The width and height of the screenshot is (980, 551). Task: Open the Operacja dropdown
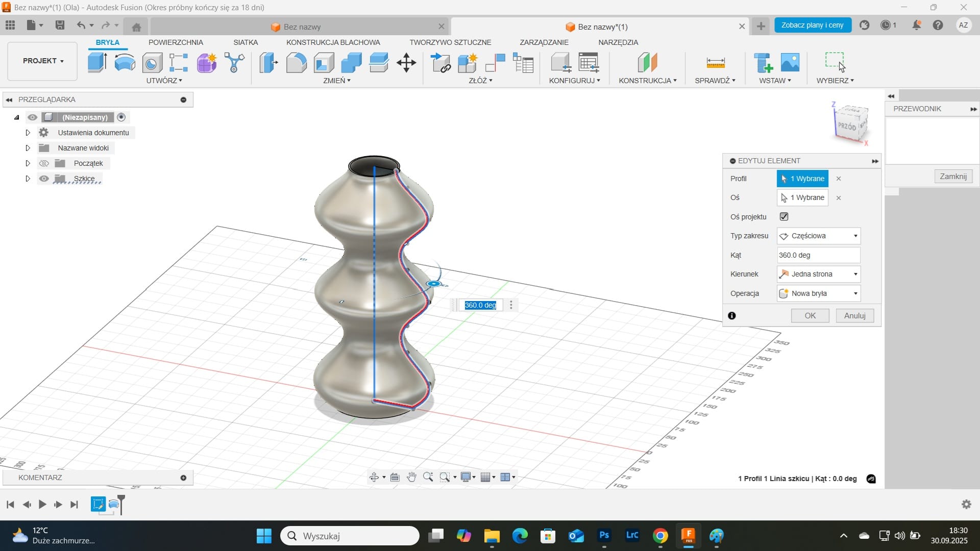tap(818, 293)
